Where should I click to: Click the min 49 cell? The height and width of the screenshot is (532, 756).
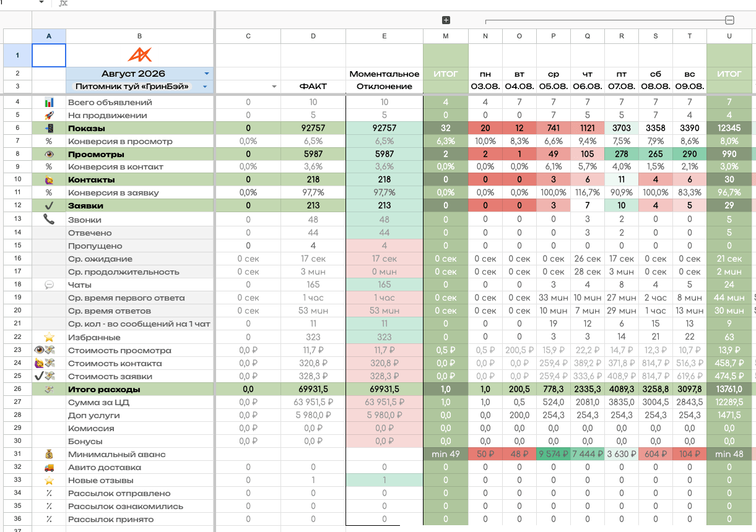(446, 454)
